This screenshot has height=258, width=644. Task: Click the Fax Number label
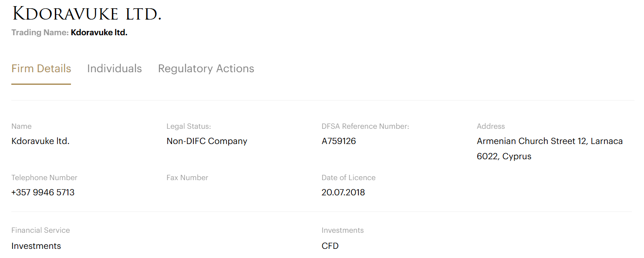(187, 178)
